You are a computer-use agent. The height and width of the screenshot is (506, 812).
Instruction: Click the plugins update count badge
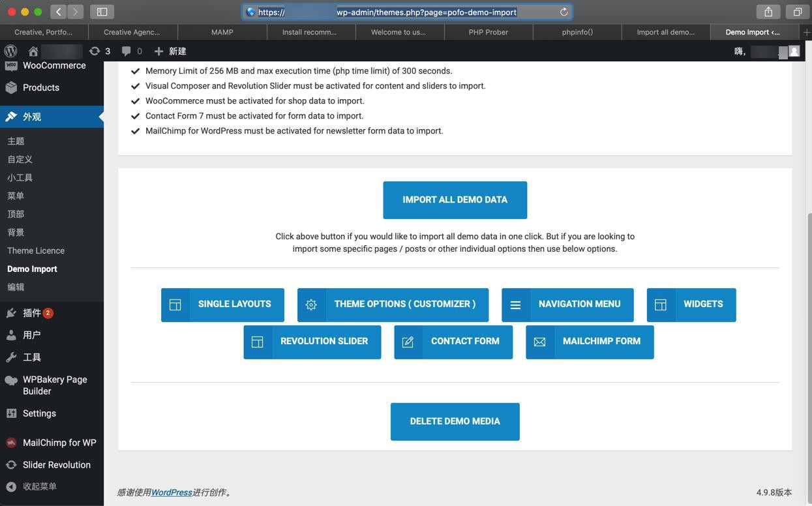tap(48, 313)
